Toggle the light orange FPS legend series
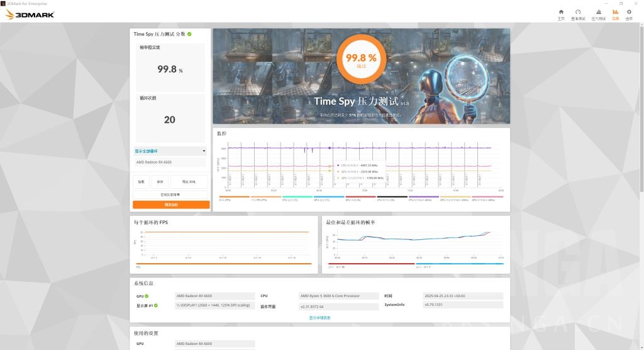 pos(266,198)
